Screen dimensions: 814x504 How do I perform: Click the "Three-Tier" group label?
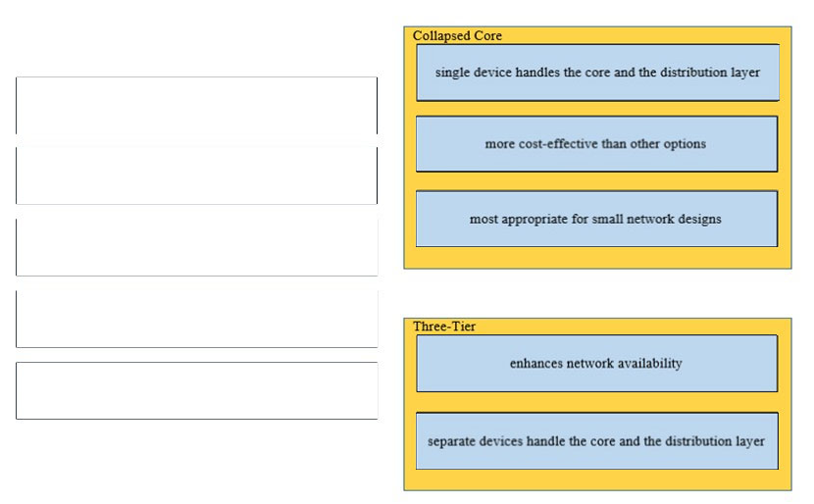[x=444, y=326]
